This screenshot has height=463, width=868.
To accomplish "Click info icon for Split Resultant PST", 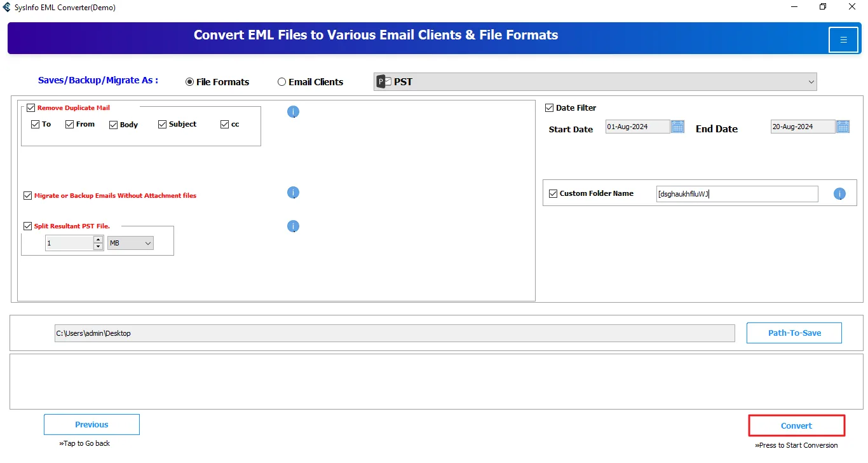I will pos(293,226).
